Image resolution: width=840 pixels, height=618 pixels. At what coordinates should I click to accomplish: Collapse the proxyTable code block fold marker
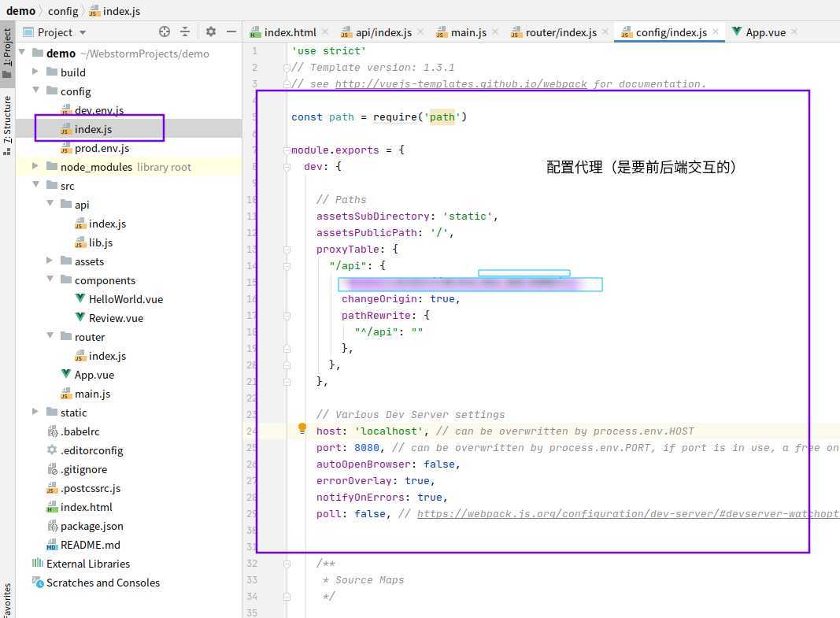tap(287, 250)
